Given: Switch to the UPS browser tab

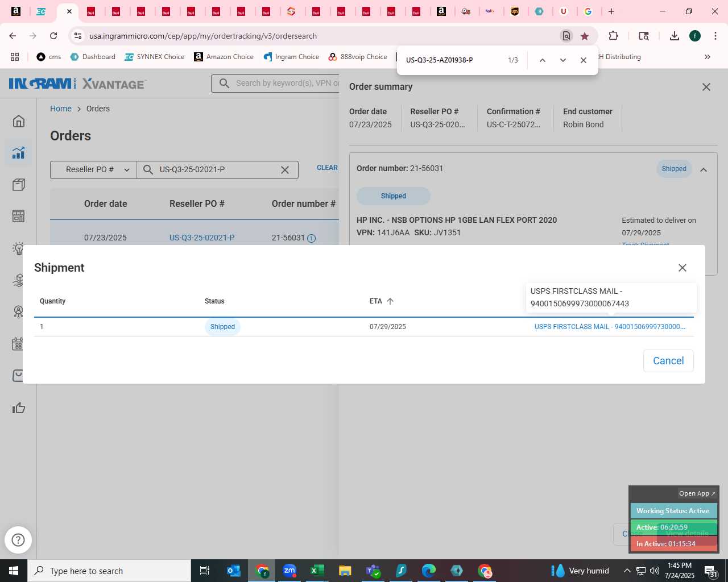Looking at the screenshot, I should (515, 11).
